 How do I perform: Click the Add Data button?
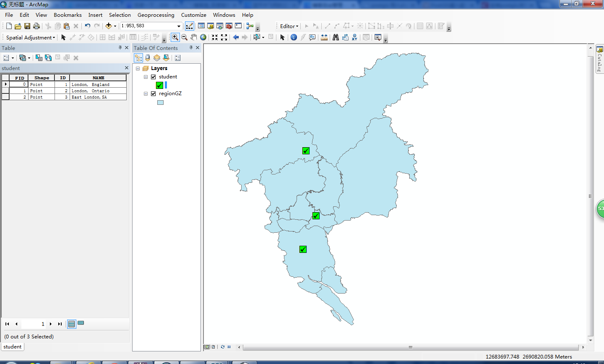pos(109,26)
